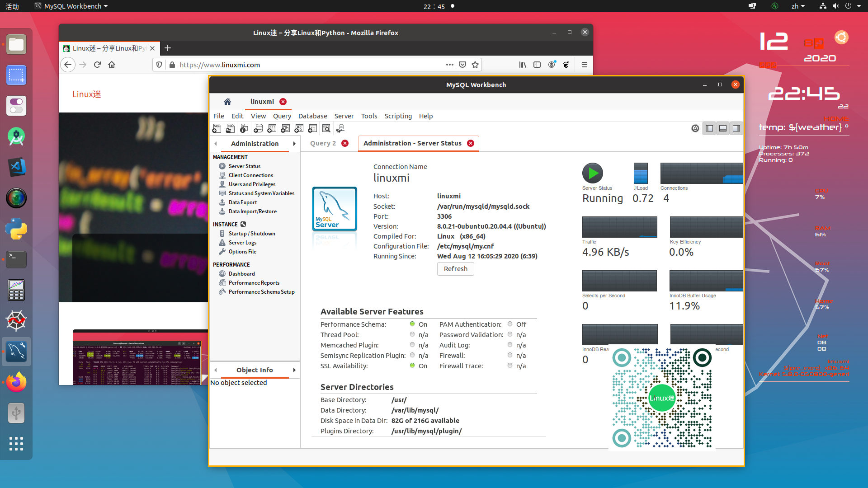Create new table toolbar icon

click(x=272, y=129)
